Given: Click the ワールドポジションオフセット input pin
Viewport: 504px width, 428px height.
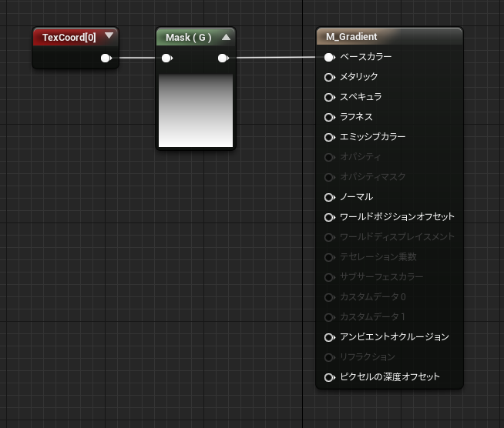Looking at the screenshot, I should tap(330, 217).
